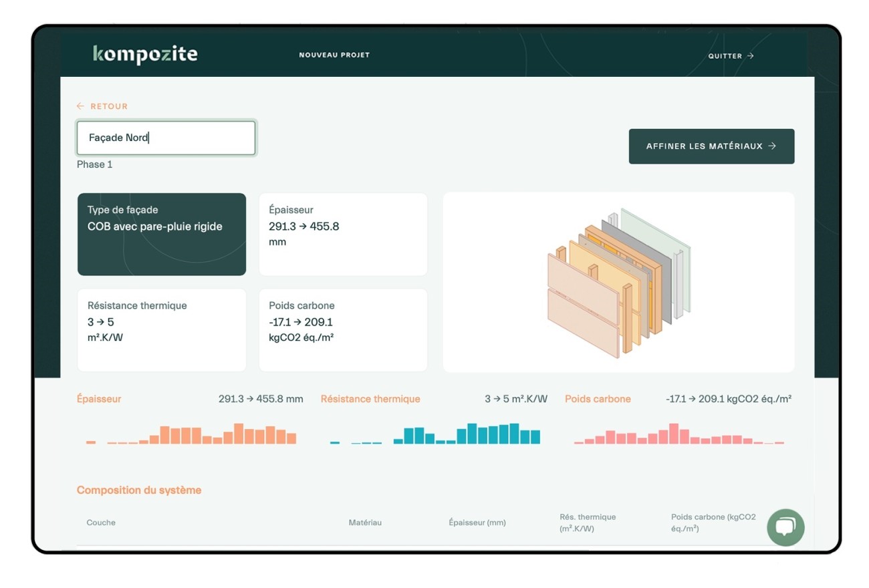Click the Poids carbone card
The width and height of the screenshot is (869, 588).
343,329
